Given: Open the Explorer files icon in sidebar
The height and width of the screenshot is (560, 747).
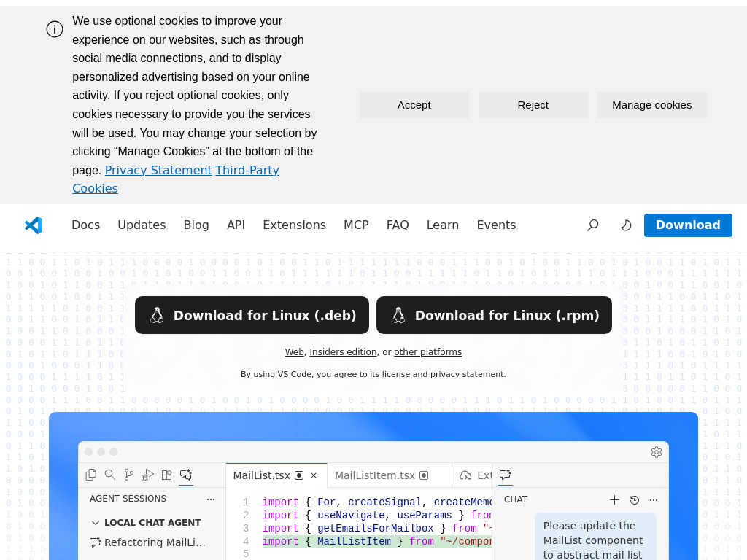Looking at the screenshot, I should tap(91, 475).
